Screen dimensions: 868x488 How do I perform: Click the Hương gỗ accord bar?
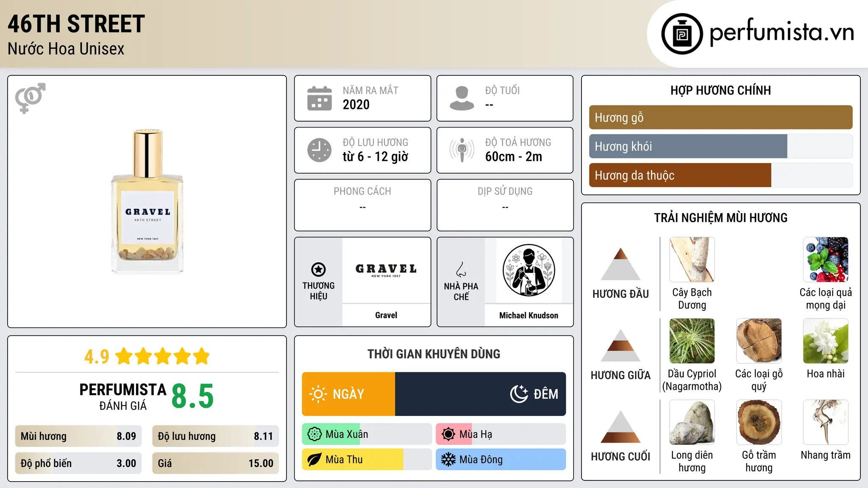point(721,117)
